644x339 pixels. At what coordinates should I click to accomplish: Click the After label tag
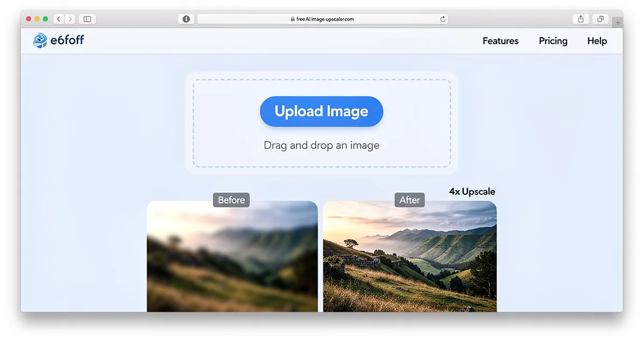pos(409,200)
